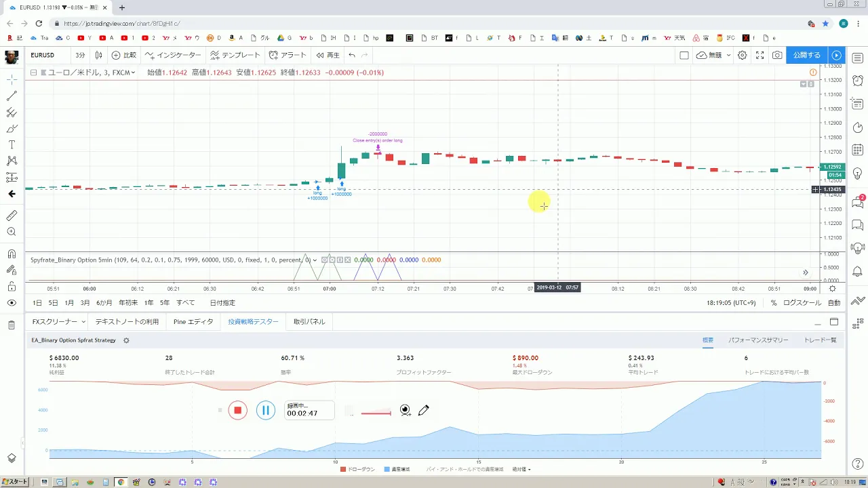Switch to パフォーマンスサマリー tab
Viewport: 868px width, 488px height.
pyautogui.click(x=758, y=340)
